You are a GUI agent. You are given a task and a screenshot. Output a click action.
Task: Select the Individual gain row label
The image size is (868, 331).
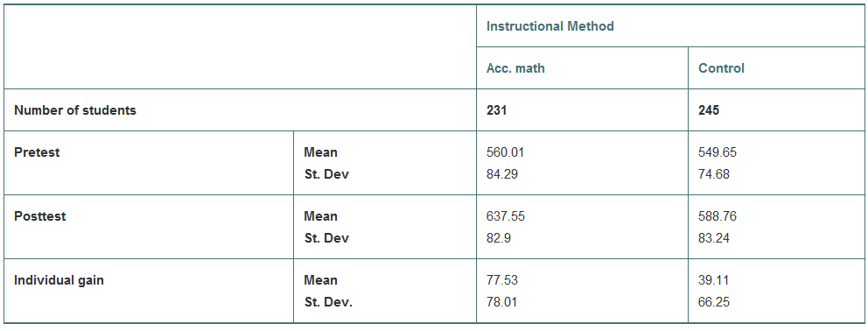click(x=59, y=280)
